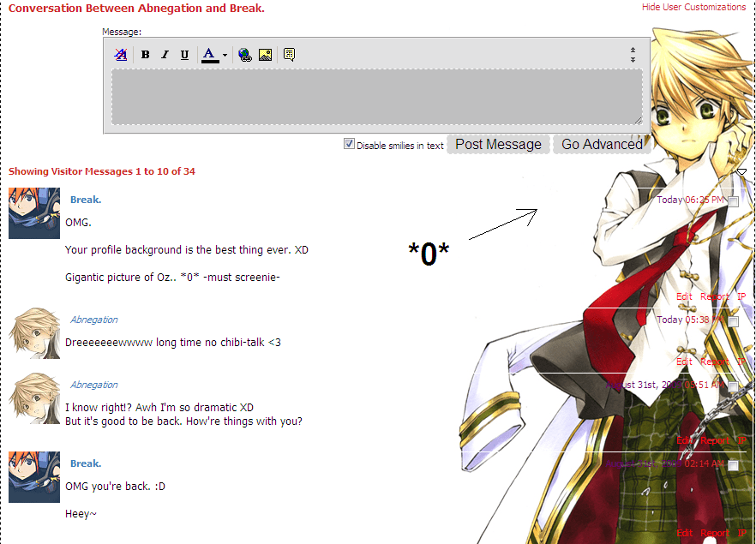Viewport: 756px width, 544px height.
Task: Click Abnegation's avatar on the chibi-talk message
Action: (x=34, y=333)
